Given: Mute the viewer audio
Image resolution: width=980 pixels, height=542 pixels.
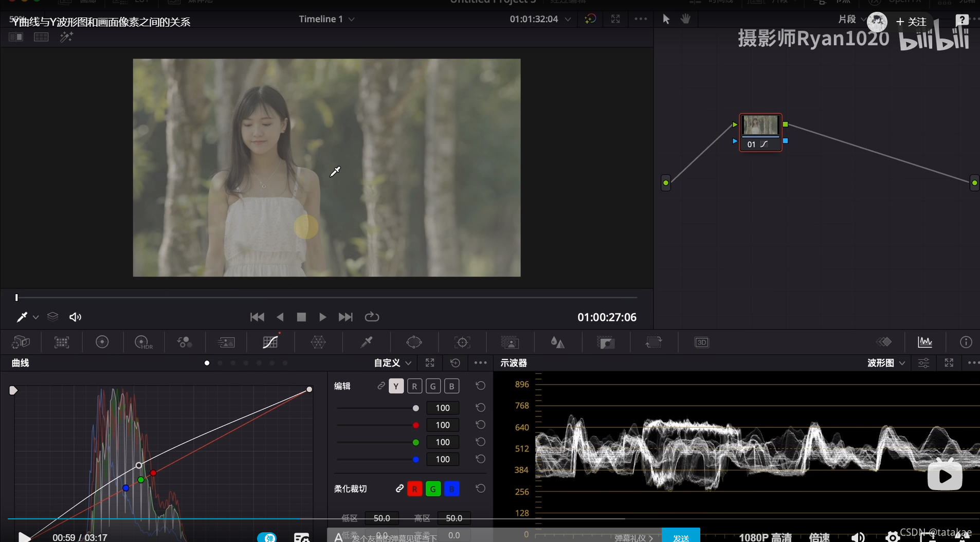Looking at the screenshot, I should [75, 317].
